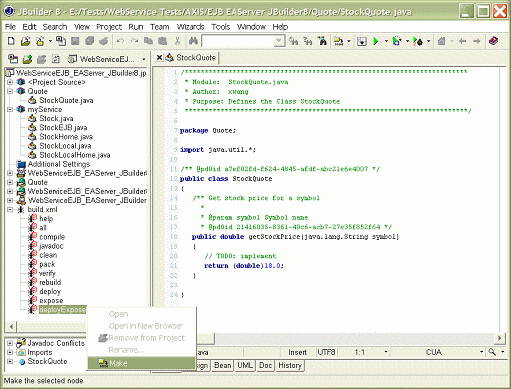Close the StockQuote tab with X
The image size is (511, 389).
pos(159,58)
